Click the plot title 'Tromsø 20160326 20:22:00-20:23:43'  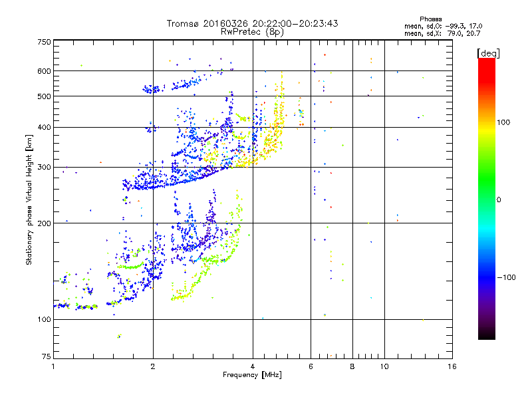(x=252, y=23)
